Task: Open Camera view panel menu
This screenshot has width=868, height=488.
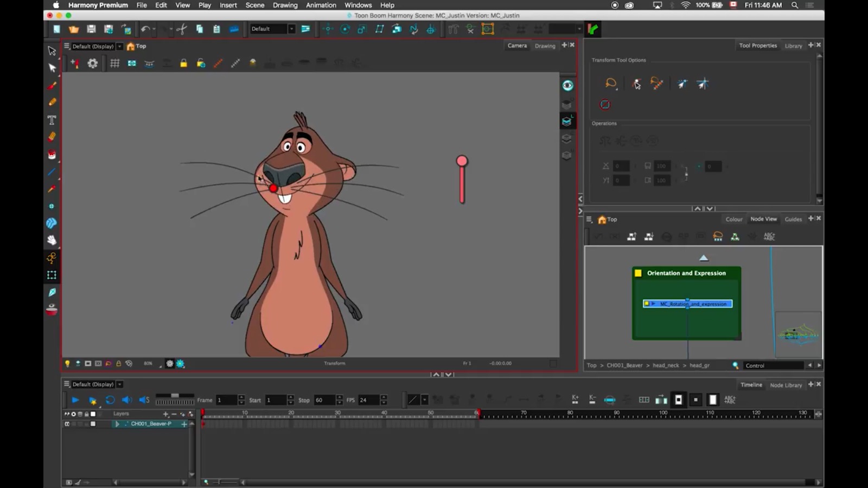Action: pos(67,46)
